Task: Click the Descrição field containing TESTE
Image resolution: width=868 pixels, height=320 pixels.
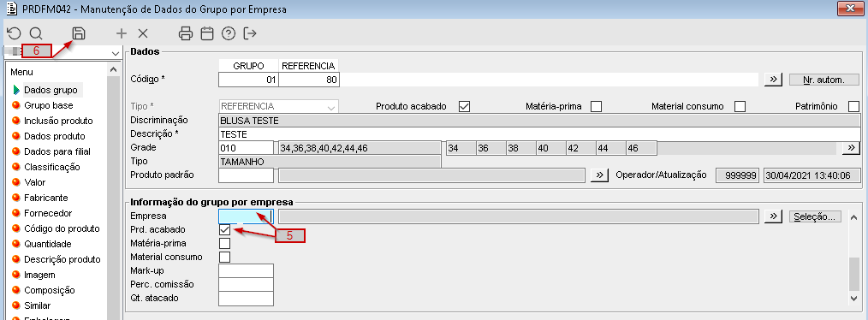Action: point(540,134)
